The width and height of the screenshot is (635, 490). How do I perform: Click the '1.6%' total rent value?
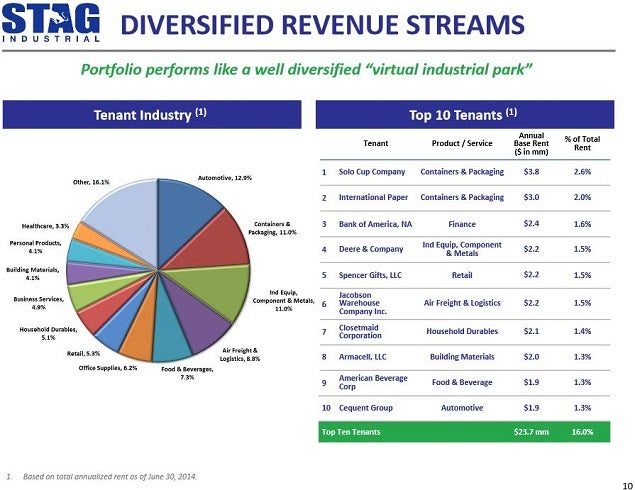pyautogui.click(x=582, y=224)
